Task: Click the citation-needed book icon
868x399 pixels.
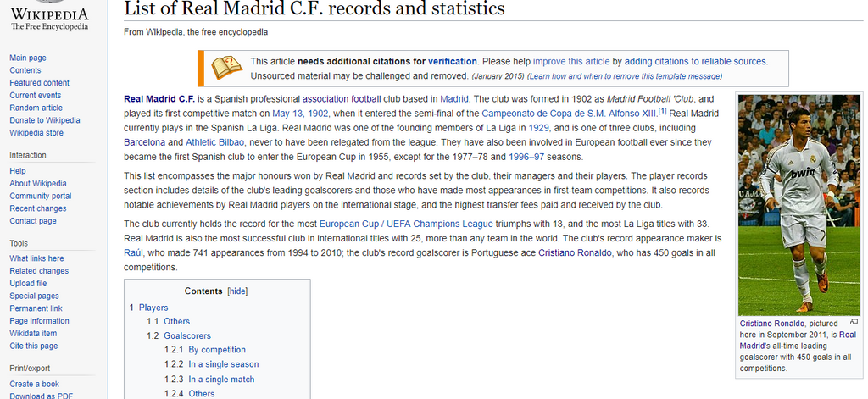Action: pyautogui.click(x=227, y=69)
